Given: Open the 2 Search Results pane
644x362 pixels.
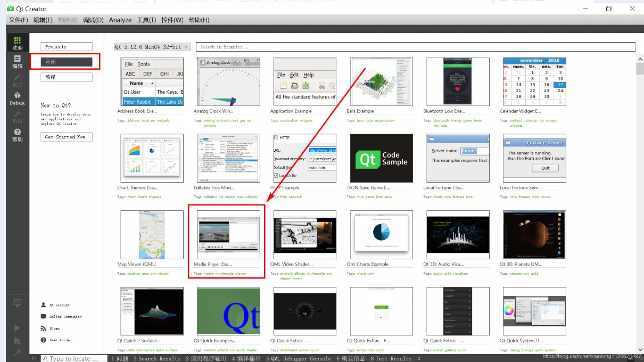Looking at the screenshot, I should coord(157,358).
